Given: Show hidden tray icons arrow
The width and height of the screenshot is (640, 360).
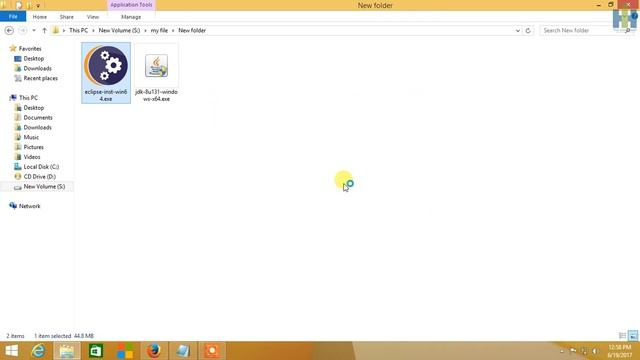Looking at the screenshot, I should coord(562,351).
